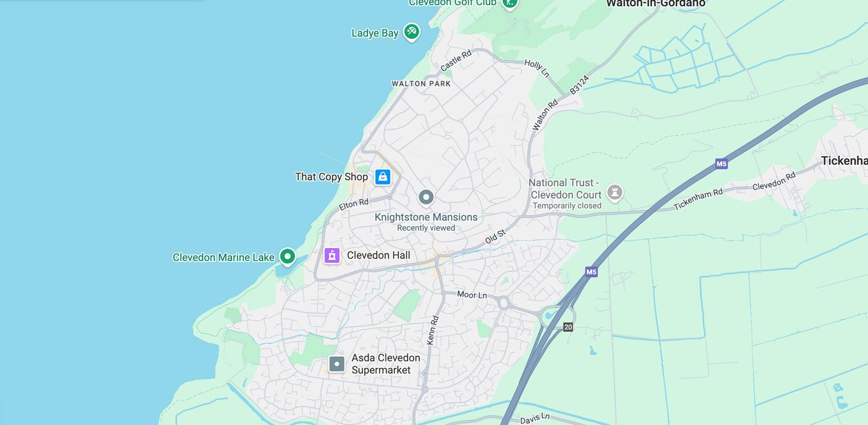Open the Clevedon Hall place label
This screenshot has height=425, width=868.
tap(378, 255)
